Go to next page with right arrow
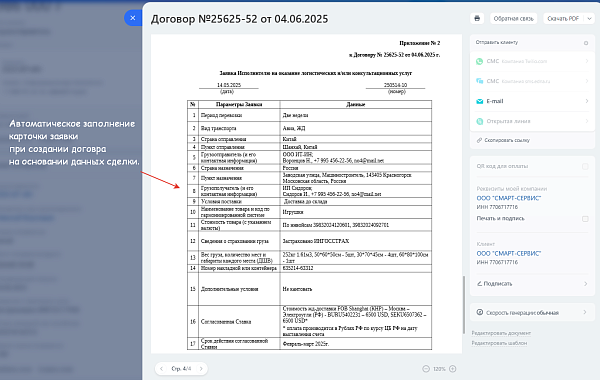 pyautogui.click(x=201, y=369)
